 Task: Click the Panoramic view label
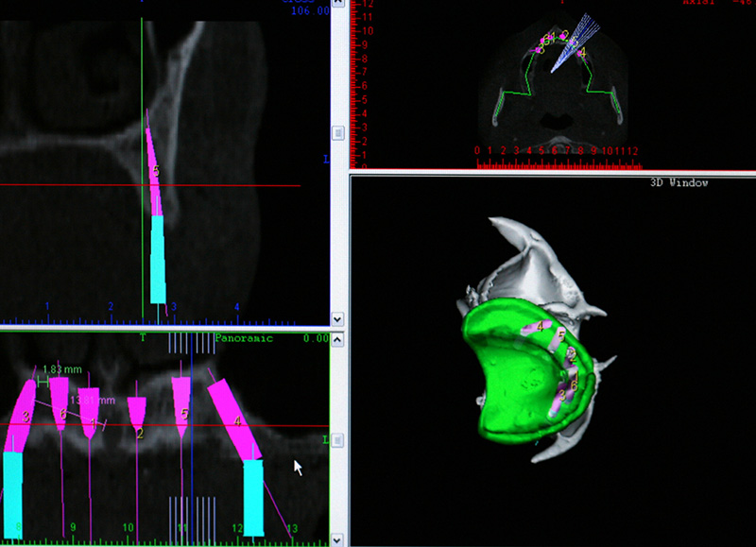[x=243, y=337]
